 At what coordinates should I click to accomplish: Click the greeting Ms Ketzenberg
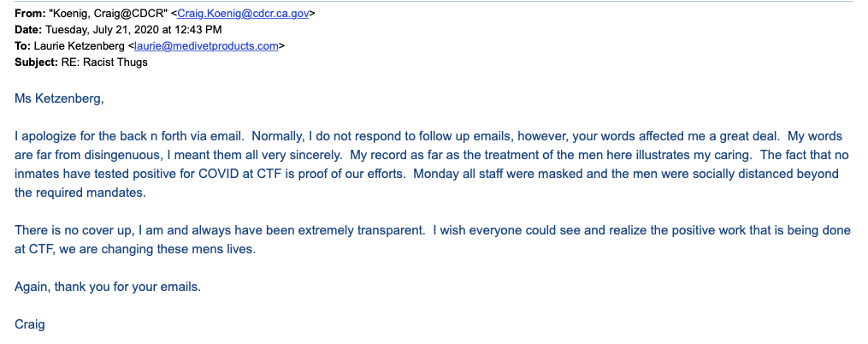tap(59, 100)
